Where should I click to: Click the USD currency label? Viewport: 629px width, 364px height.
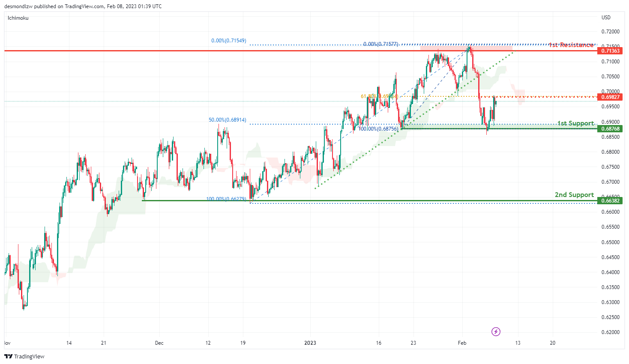point(606,18)
